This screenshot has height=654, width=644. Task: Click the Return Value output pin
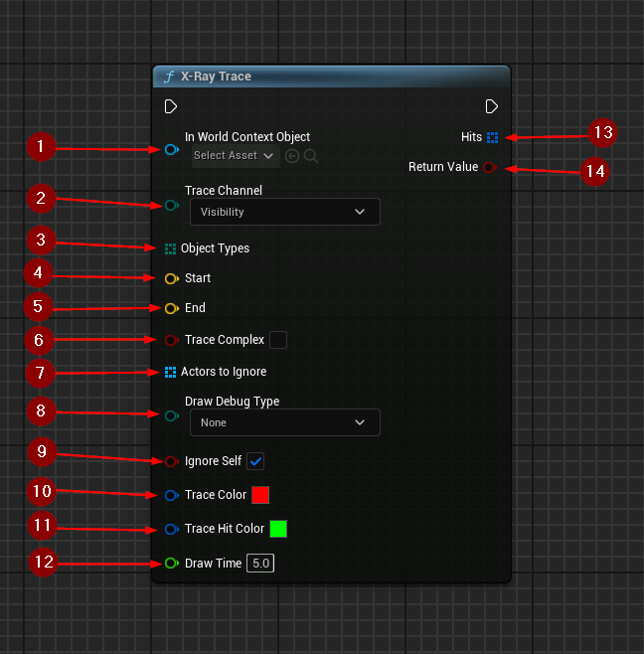(x=490, y=167)
